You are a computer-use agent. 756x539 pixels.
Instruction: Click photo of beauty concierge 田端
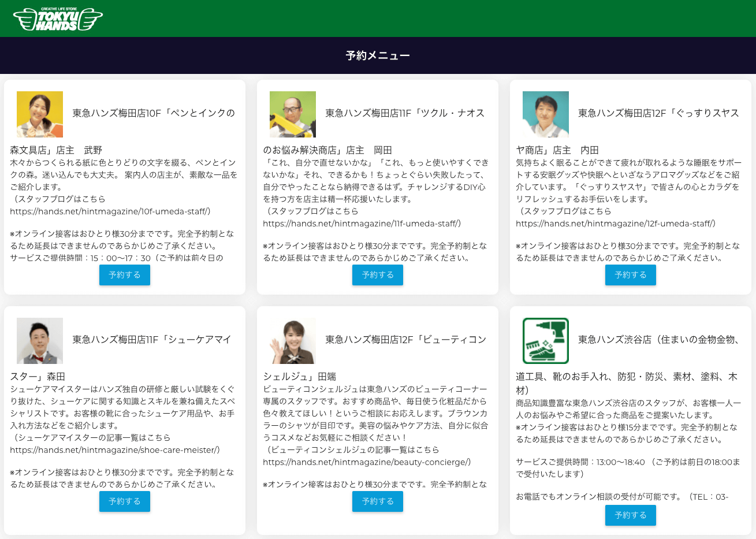click(x=293, y=341)
